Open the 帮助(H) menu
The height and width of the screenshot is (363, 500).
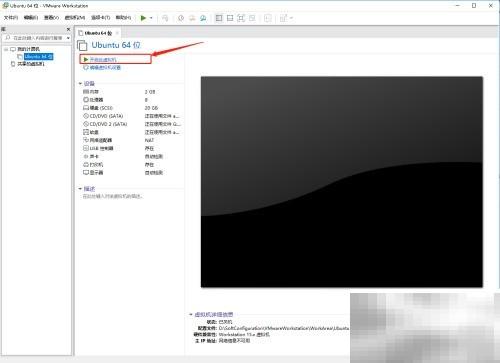click(123, 17)
